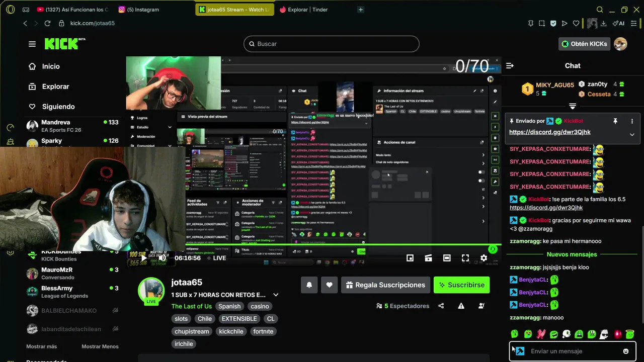Open the profile avatar next to Obtén KICKs
This screenshot has height=362, width=644.
[x=620, y=44]
